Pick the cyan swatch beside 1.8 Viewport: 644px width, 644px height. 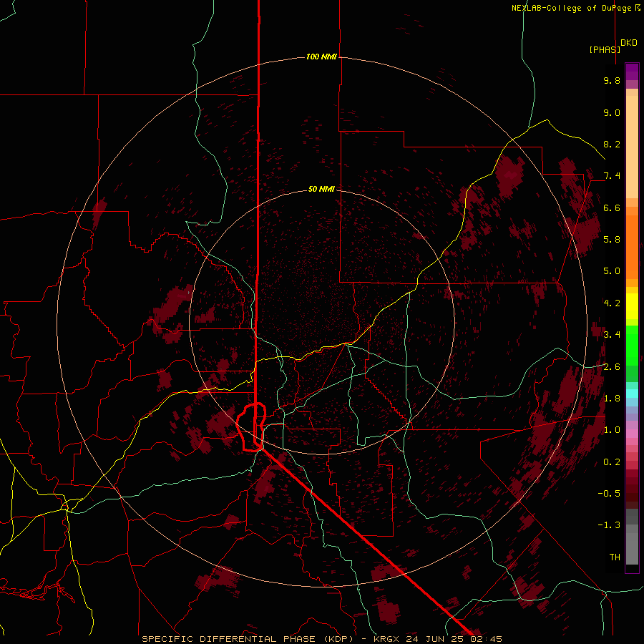(632, 394)
